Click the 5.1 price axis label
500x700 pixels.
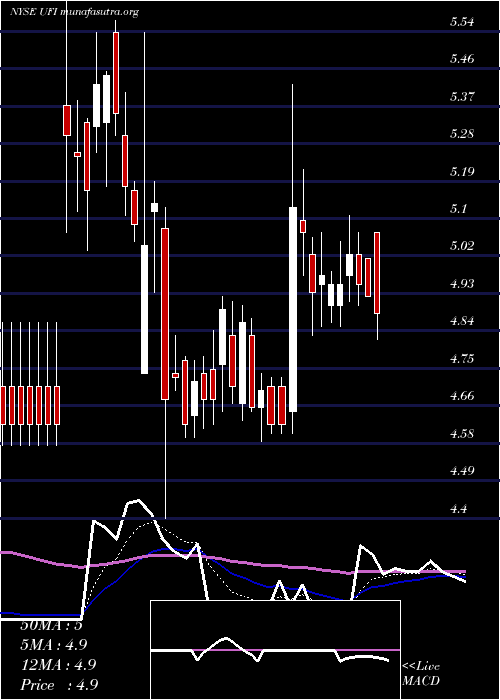coord(458,208)
